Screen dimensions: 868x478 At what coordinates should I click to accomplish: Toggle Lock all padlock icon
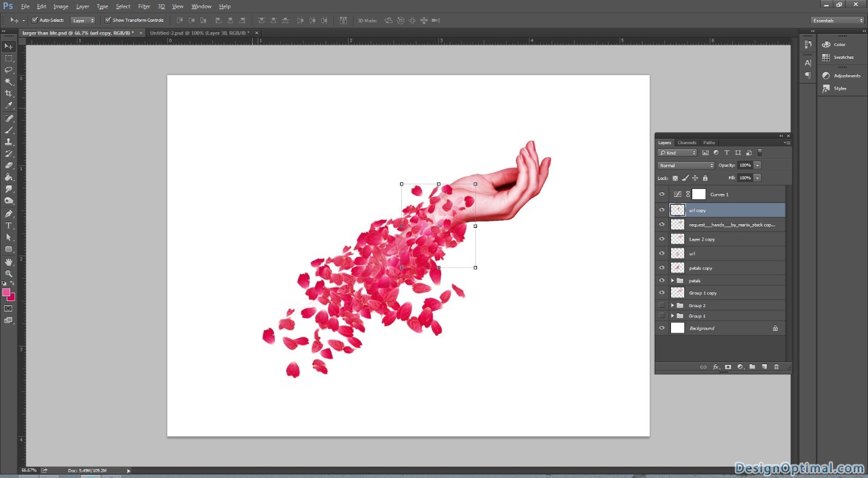[x=705, y=178]
